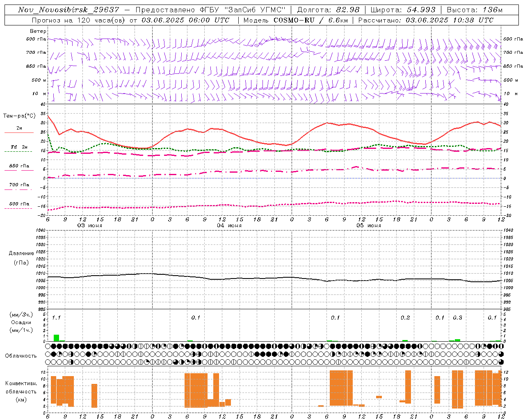Click the 'Ветер' wind panel label
The image size is (525, 420).
(x=38, y=31)
